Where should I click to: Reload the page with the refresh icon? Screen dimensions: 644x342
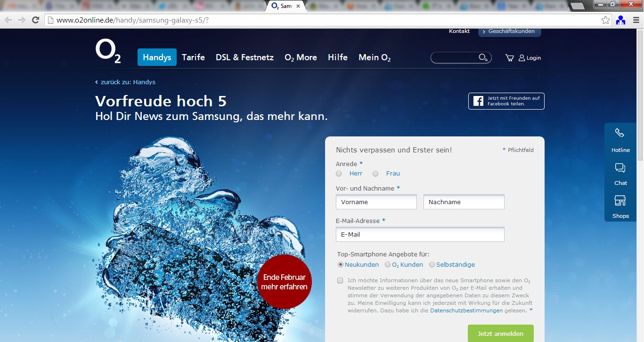[35, 20]
